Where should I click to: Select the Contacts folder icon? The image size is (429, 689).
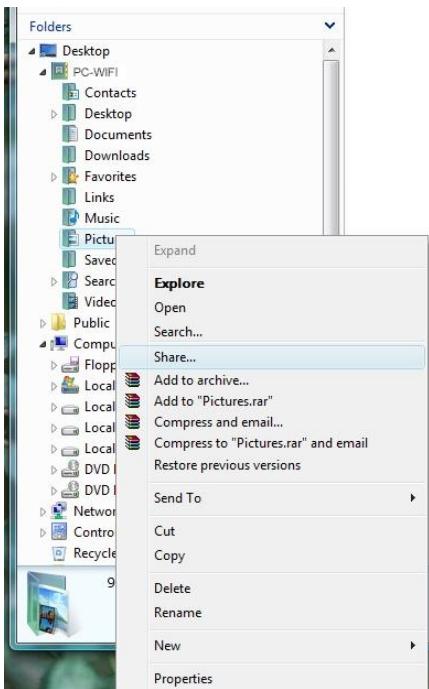70,93
